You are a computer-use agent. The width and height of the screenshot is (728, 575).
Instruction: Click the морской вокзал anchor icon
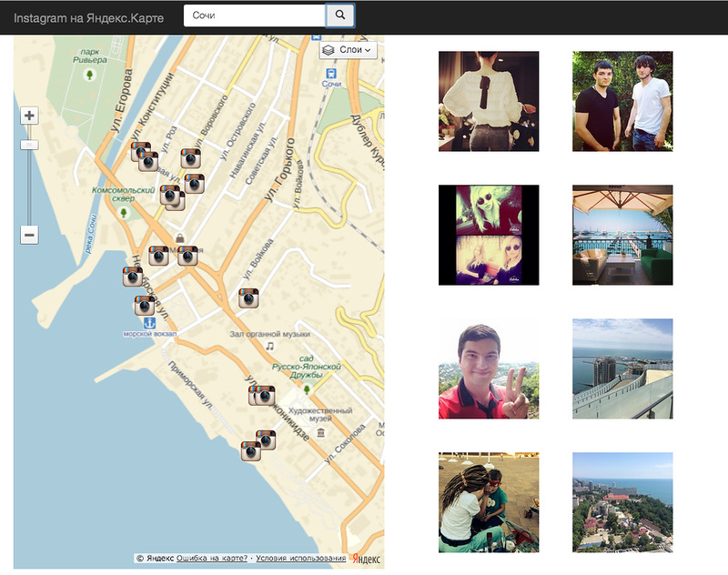150,323
